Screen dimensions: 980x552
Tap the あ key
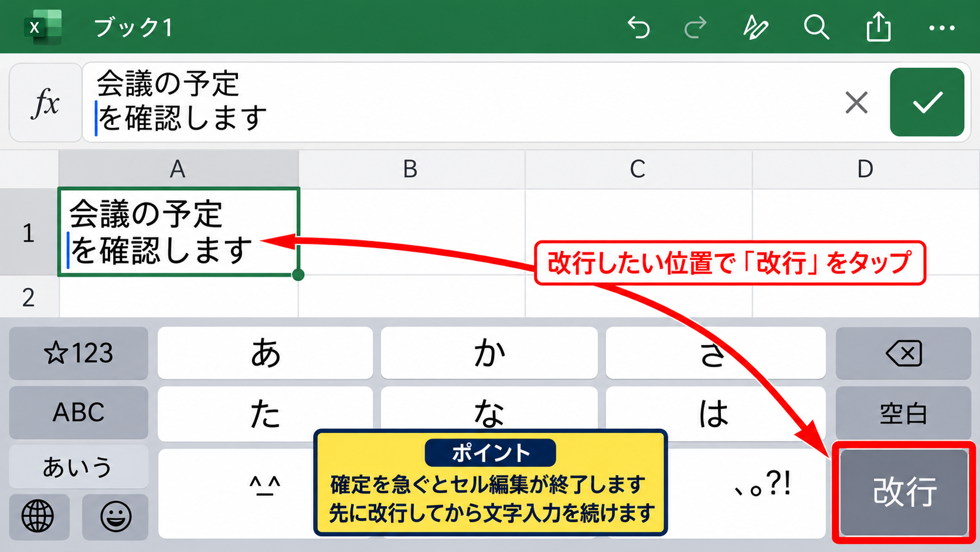point(266,353)
